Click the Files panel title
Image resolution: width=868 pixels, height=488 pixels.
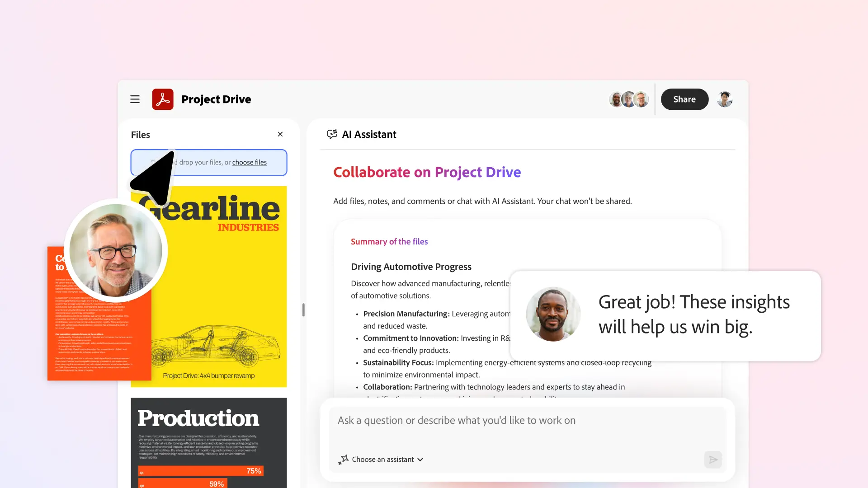coord(140,134)
